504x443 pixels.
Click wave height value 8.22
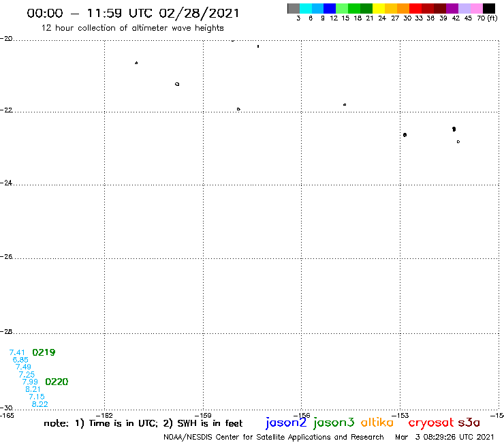click(40, 404)
